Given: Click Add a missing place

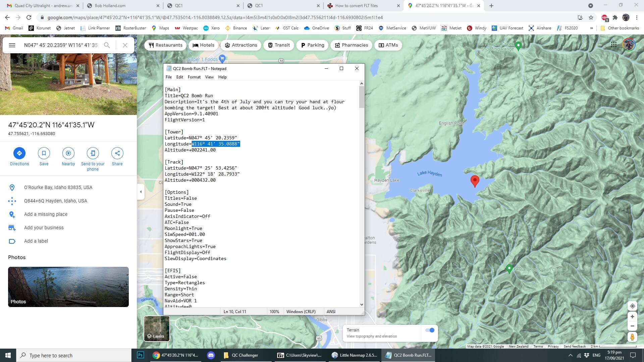Looking at the screenshot, I should tap(68, 214).
